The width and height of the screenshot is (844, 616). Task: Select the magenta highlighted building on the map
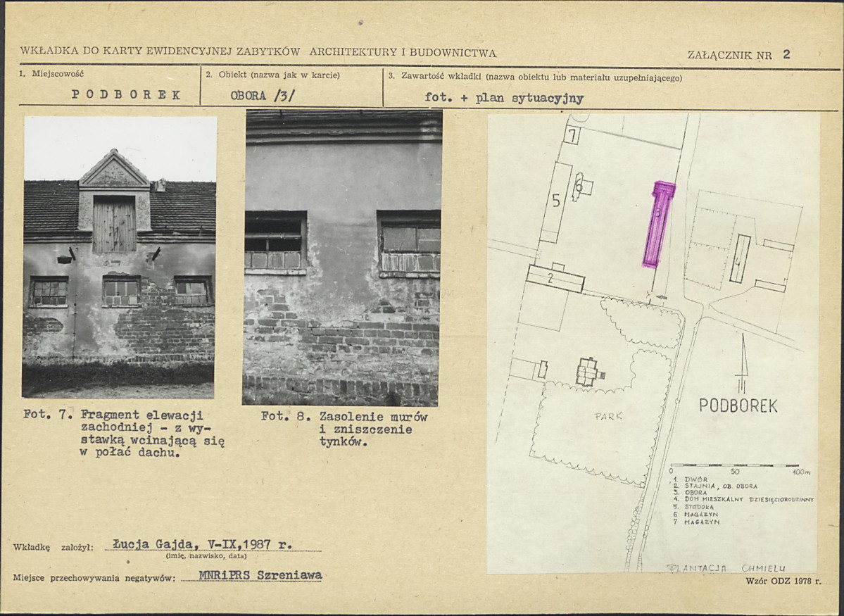(657, 224)
